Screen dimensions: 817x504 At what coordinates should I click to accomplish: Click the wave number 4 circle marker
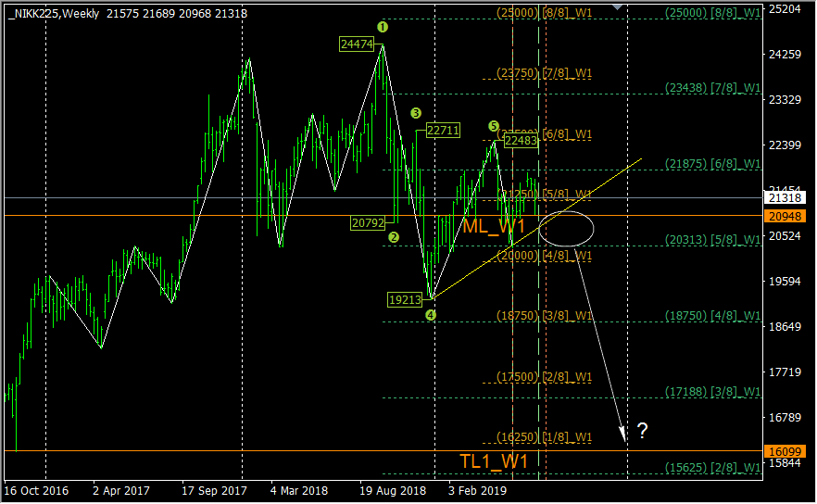(x=431, y=315)
